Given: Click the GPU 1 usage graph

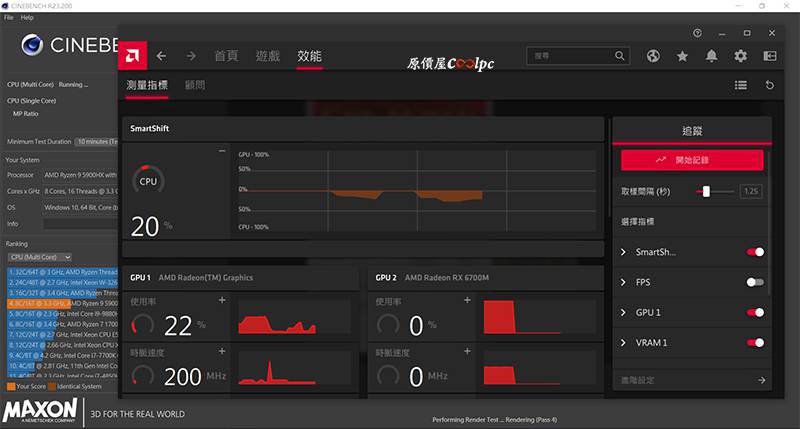Looking at the screenshot, I should 294,317.
